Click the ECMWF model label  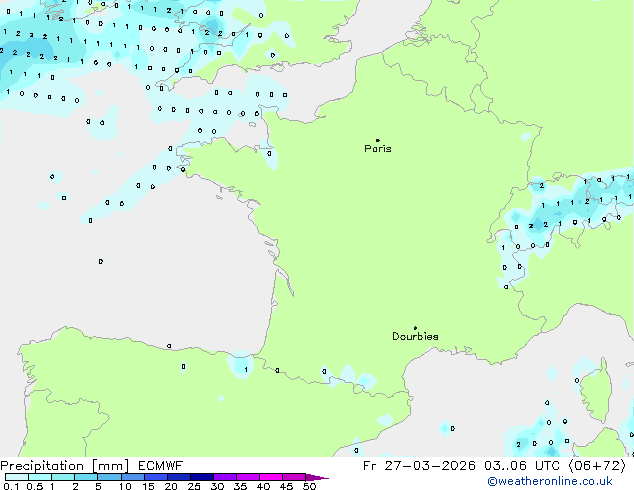pyautogui.click(x=161, y=466)
